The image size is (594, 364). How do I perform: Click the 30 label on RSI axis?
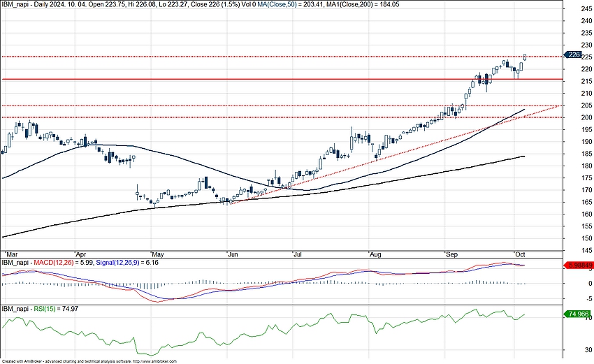(x=588, y=350)
